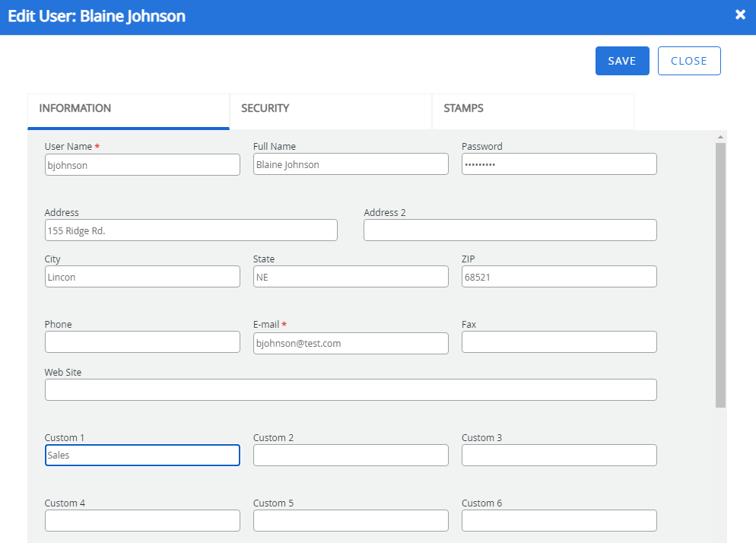
Task: Click the empty Address 2 field
Action: tap(510, 230)
